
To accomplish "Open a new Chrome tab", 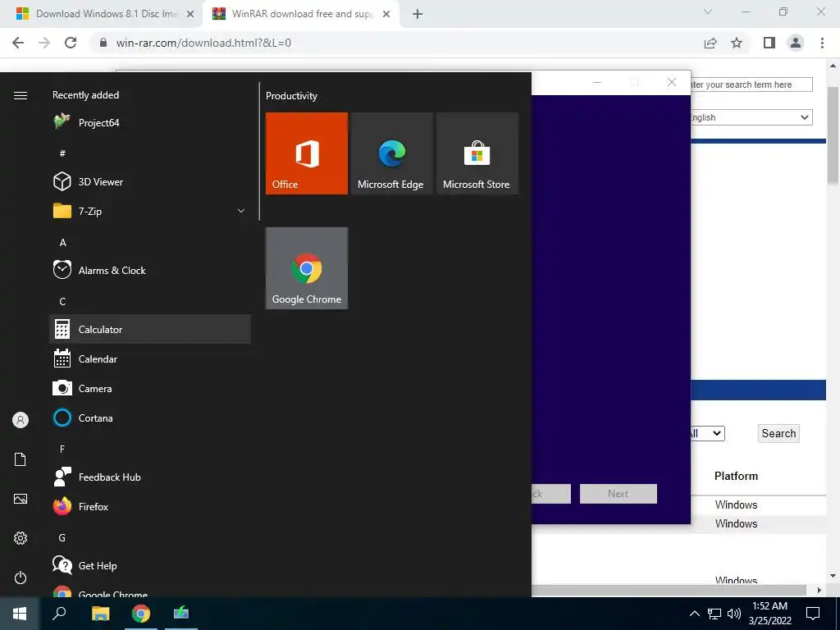I will pyautogui.click(x=418, y=14).
